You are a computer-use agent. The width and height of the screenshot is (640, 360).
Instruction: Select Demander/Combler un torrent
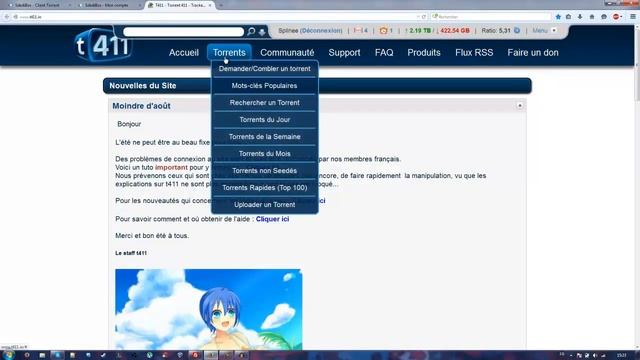coord(264,69)
